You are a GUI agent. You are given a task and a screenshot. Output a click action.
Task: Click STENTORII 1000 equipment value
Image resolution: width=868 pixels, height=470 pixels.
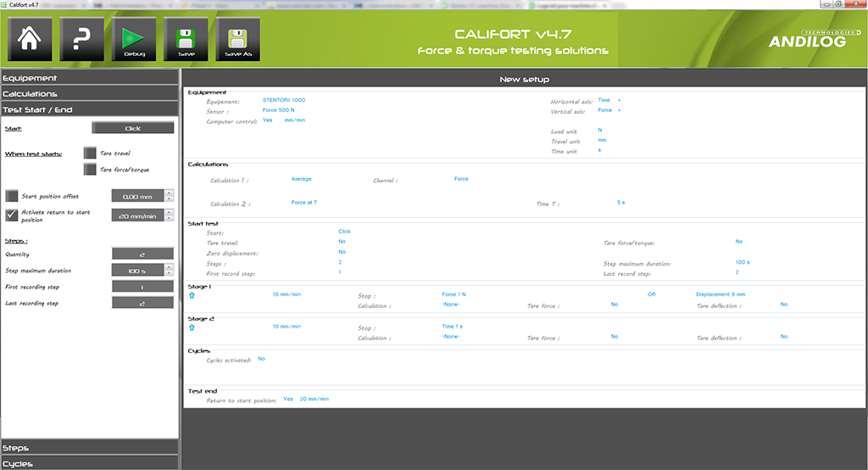click(283, 100)
